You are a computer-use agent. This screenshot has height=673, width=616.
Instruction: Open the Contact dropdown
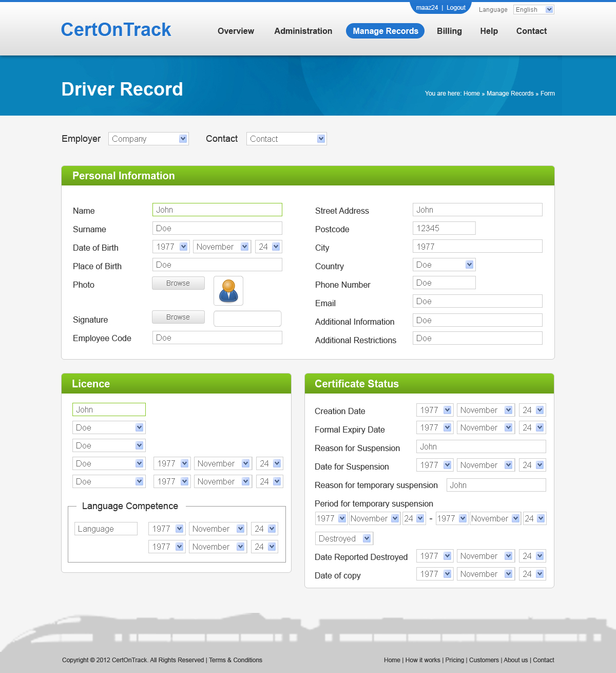point(286,139)
